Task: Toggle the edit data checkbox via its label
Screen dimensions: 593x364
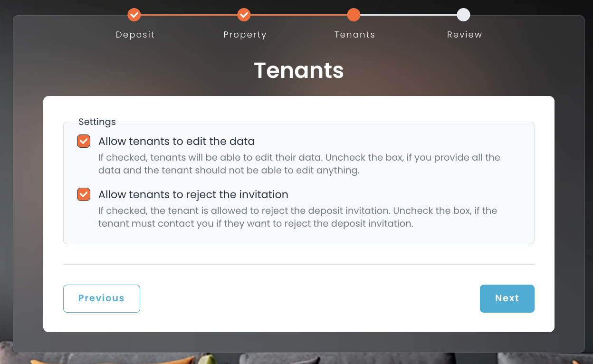Action: click(x=176, y=141)
